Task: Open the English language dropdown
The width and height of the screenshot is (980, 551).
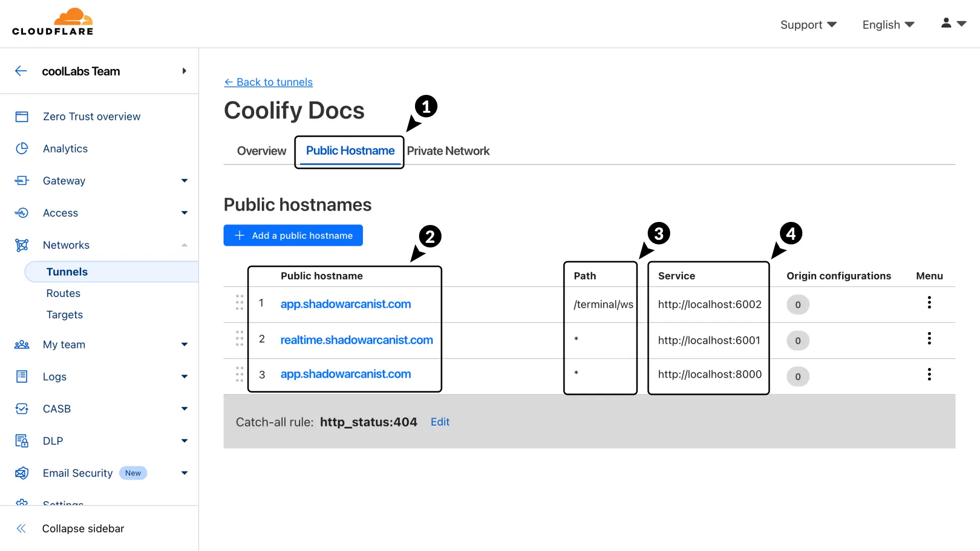Action: (x=888, y=24)
